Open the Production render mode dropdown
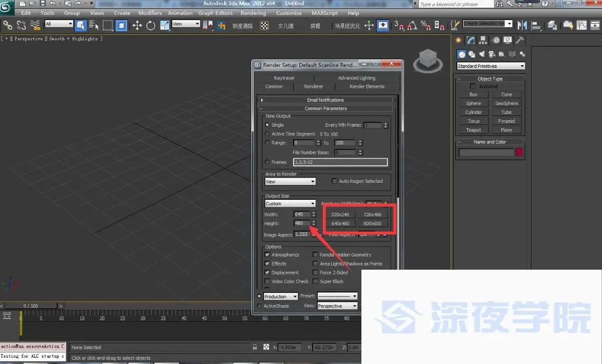Screen dimensions: 602x364 point(281,296)
